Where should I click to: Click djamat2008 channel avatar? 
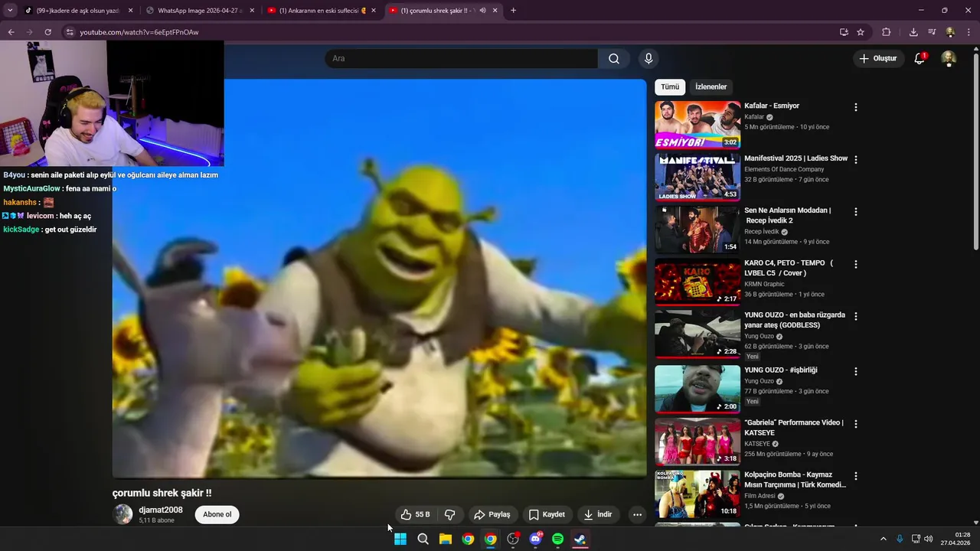[x=123, y=514]
